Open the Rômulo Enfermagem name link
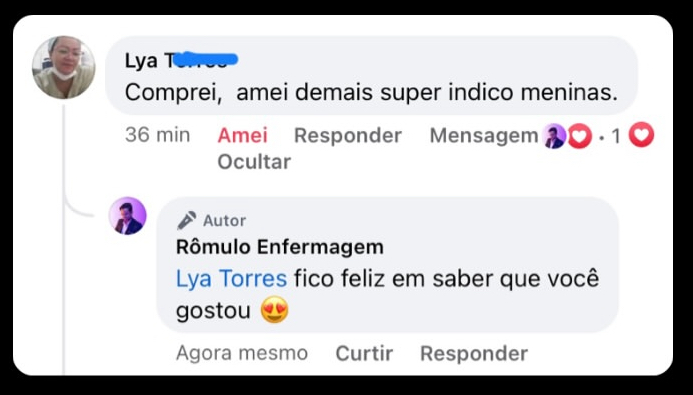Image resolution: width=693 pixels, height=395 pixels. [280, 247]
